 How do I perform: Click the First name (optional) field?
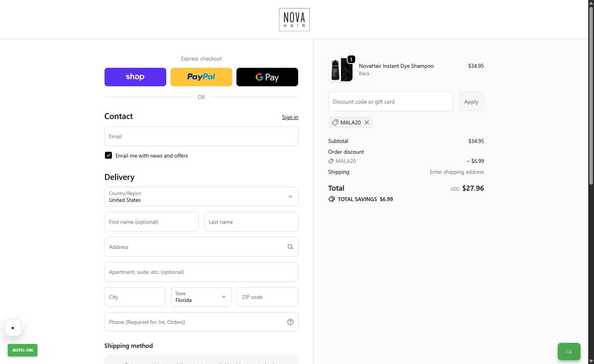coord(152,222)
